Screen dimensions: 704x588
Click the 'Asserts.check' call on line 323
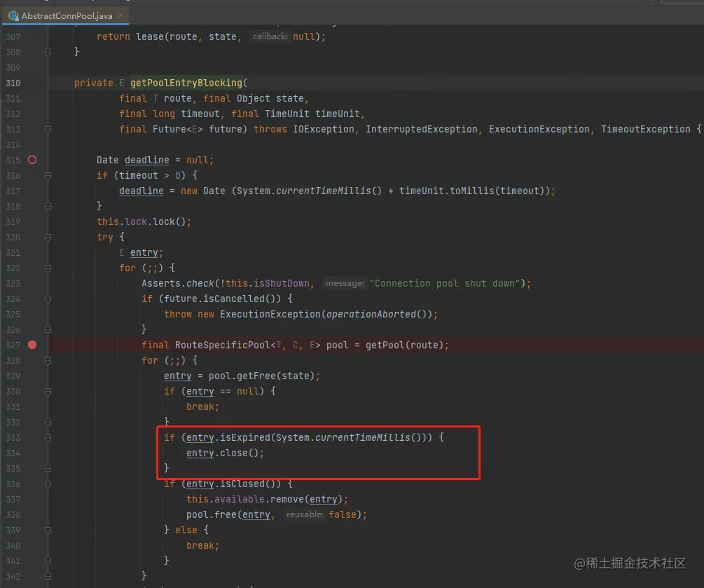(x=178, y=283)
